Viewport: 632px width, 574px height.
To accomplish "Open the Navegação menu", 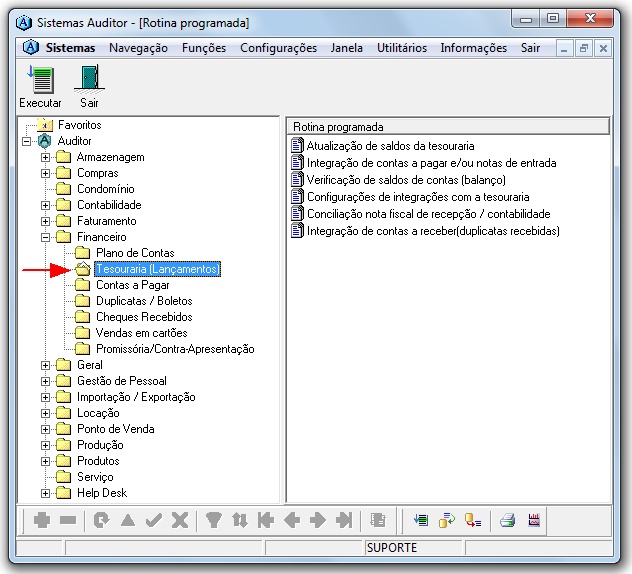I will 138,48.
